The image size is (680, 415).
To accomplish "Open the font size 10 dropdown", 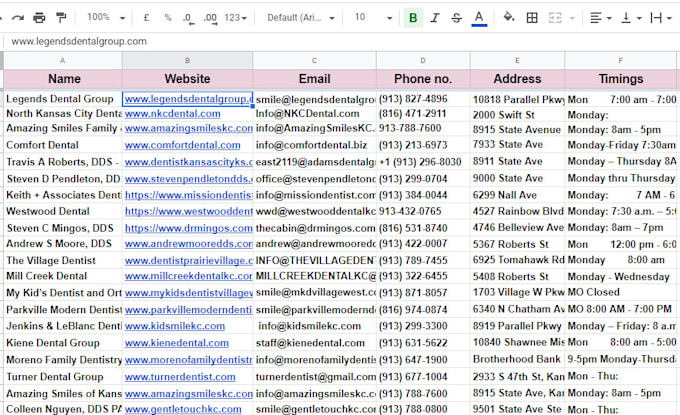I will point(373,18).
